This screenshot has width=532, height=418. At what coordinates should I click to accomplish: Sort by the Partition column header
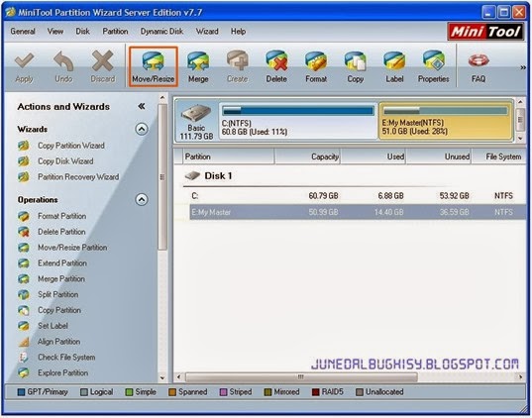point(229,157)
